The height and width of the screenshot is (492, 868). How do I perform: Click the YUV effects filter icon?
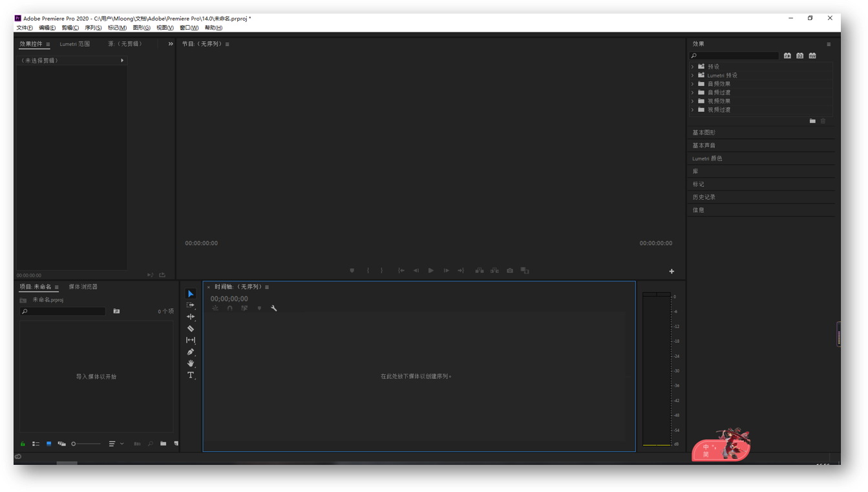click(812, 56)
